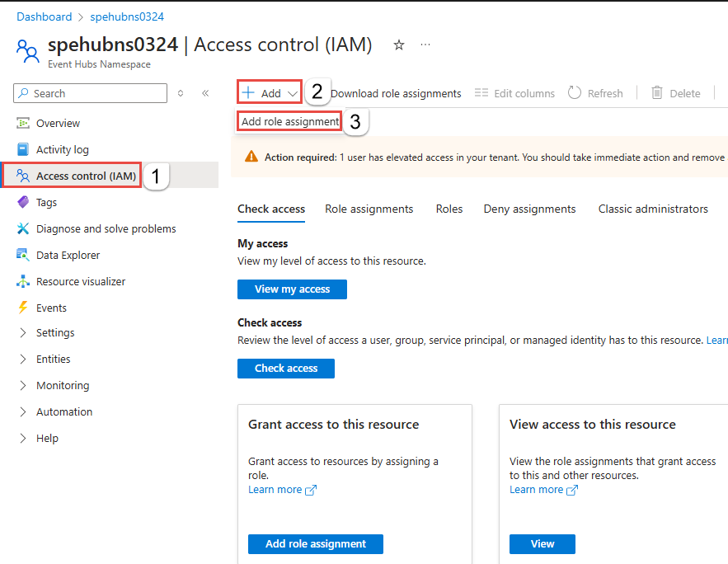Switch to the Role assignments tab
Screen dimensions: 728x564
click(x=369, y=209)
